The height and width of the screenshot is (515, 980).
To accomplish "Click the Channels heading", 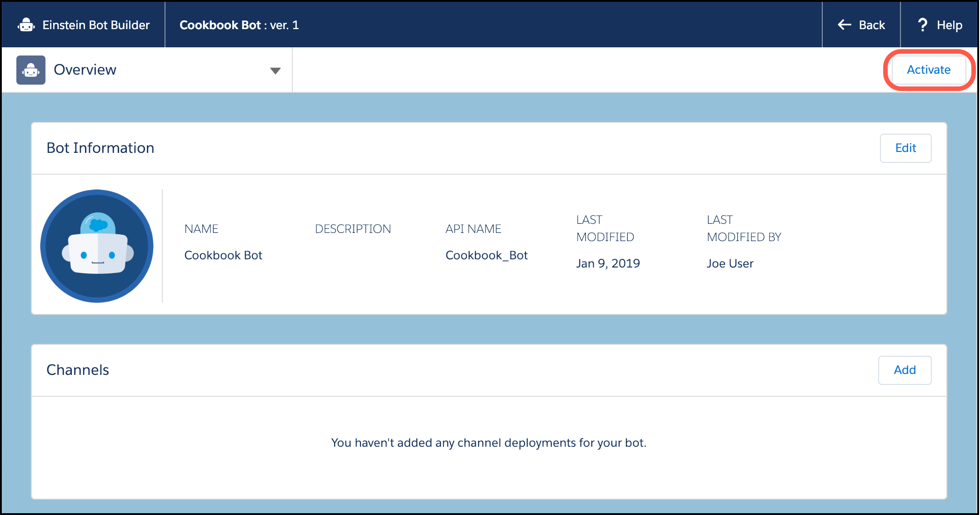I will [x=78, y=370].
